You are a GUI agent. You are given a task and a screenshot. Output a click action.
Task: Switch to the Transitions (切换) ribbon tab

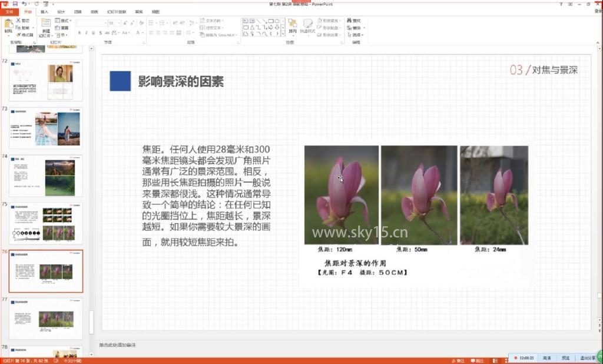point(78,12)
